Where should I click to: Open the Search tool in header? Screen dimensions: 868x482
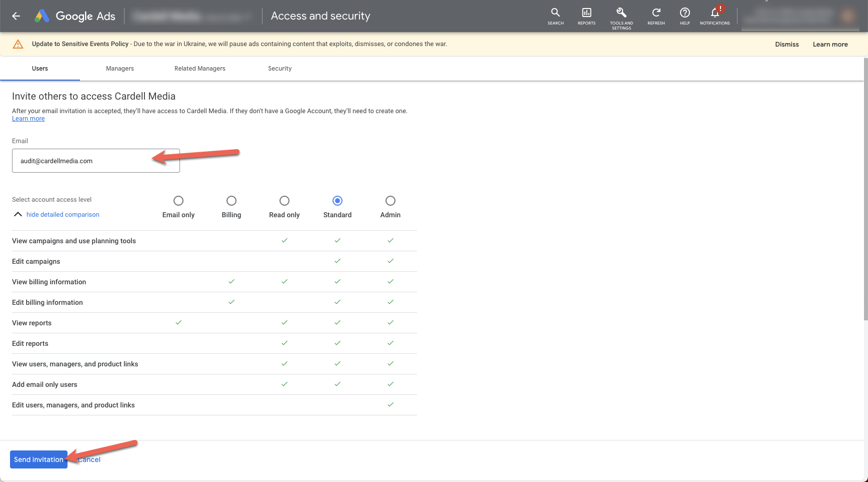point(555,16)
